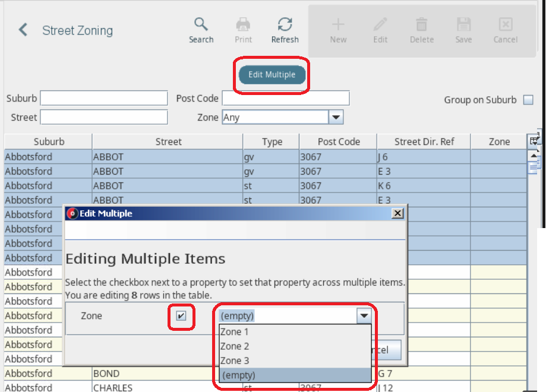
Task: Open the Zone filter dropdown showing Any
Action: pyautogui.click(x=336, y=118)
